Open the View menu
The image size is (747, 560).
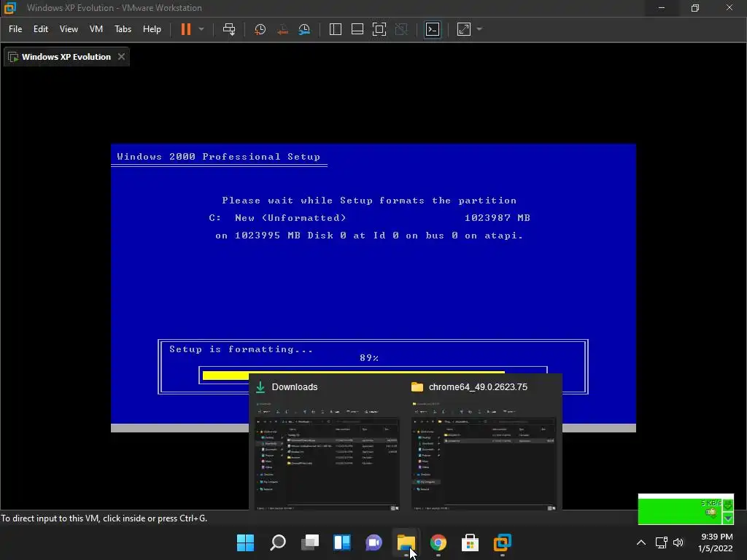click(x=69, y=29)
